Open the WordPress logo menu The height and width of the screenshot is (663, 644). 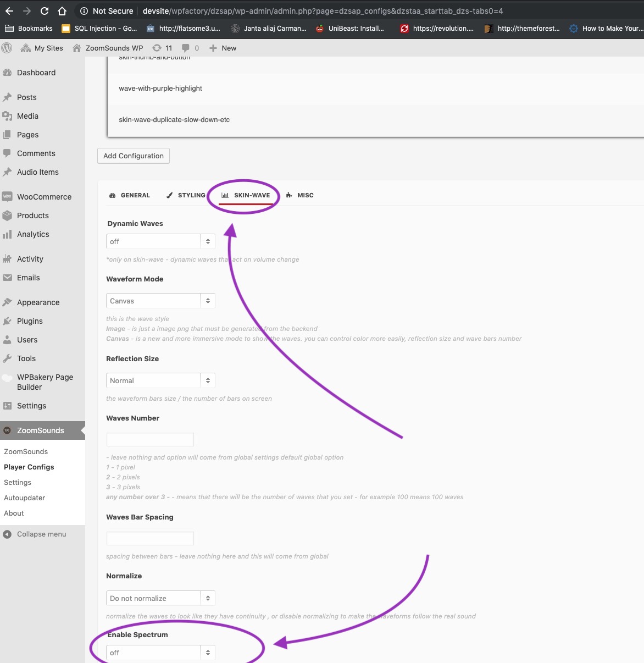[x=7, y=48]
